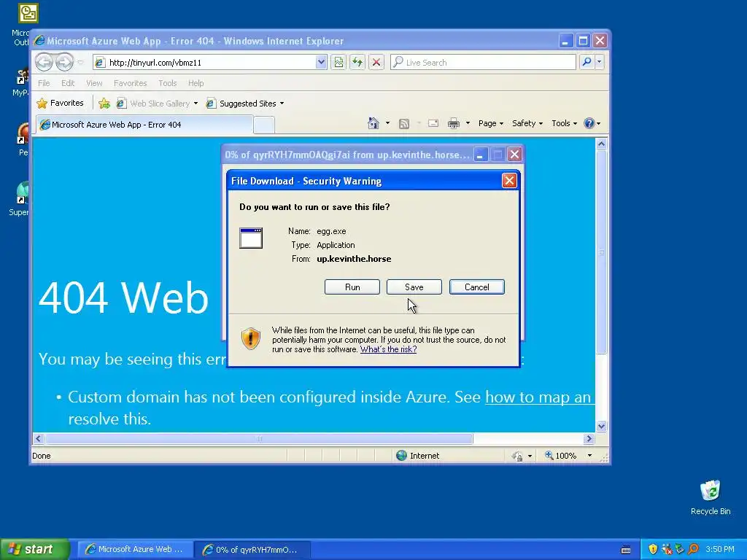Click Cancel in File Download dialog
Screen dimensions: 747x560
click(x=477, y=287)
